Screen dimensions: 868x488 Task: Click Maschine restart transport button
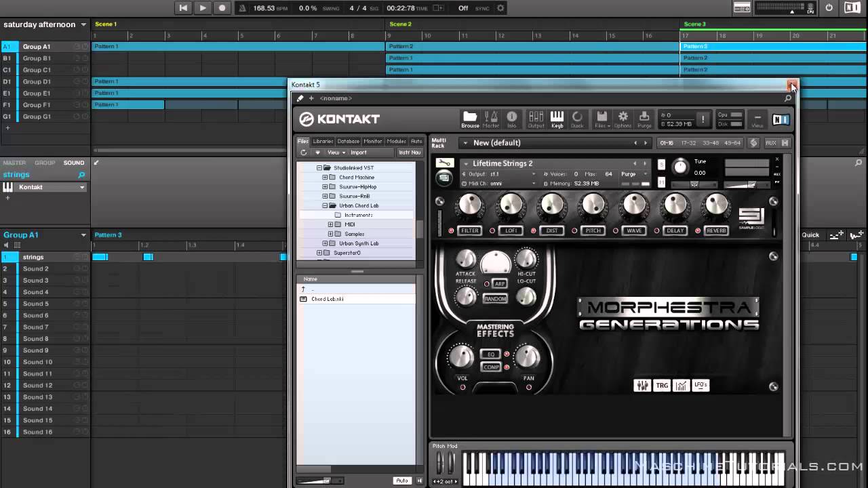[x=183, y=8]
